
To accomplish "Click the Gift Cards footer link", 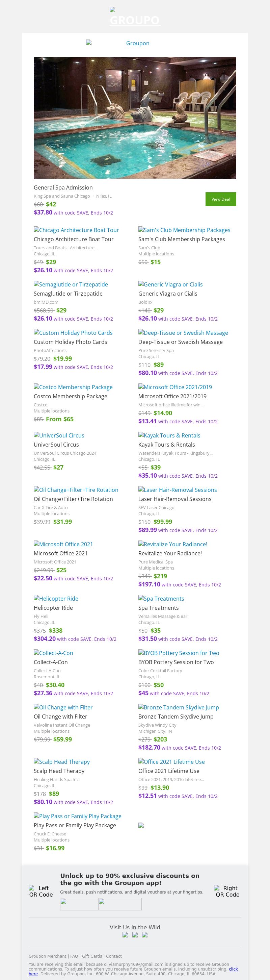I will click(x=92, y=956).
